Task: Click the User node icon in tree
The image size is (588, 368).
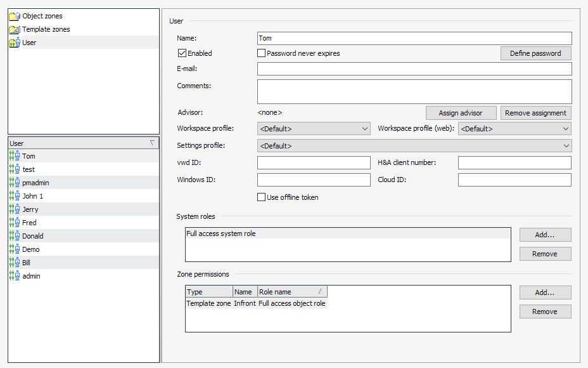Action: pos(14,43)
